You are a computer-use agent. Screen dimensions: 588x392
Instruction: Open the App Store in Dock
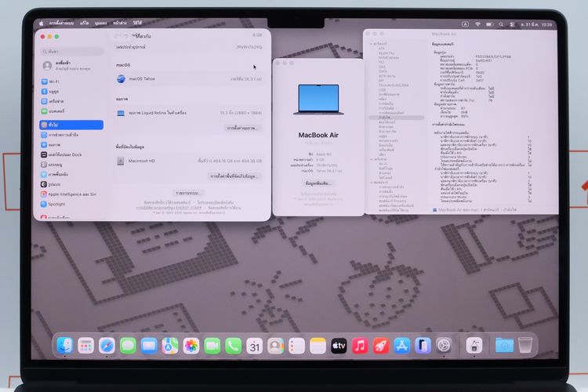coord(401,346)
